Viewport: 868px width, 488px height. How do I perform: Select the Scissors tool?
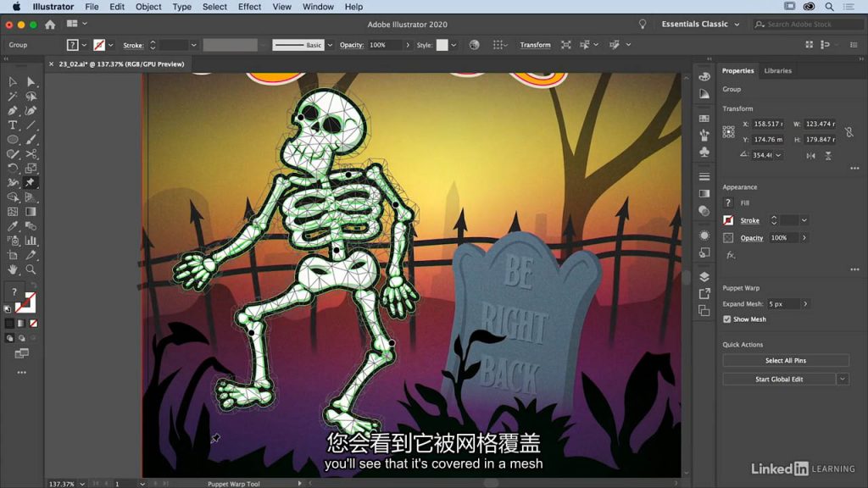point(31,154)
